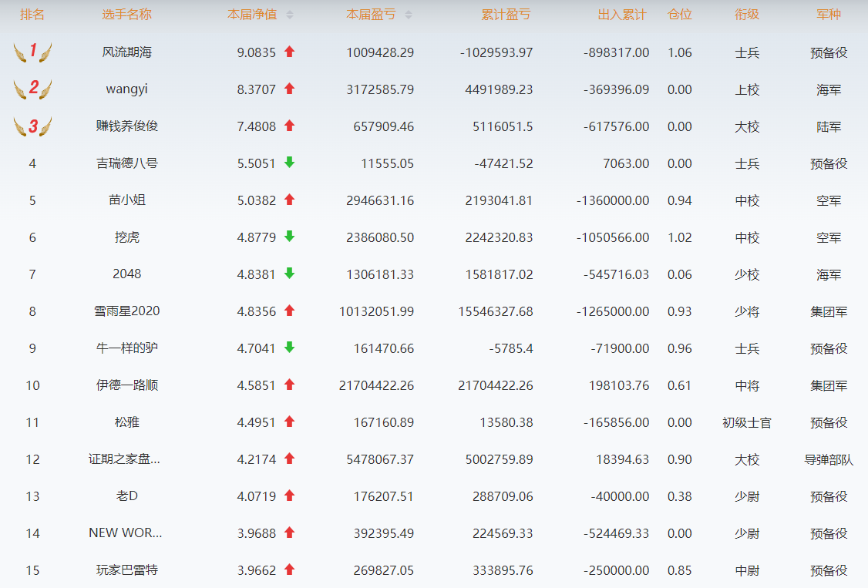Click deposit total -1360000.00
Screen dimensions: 868x588
613,200
